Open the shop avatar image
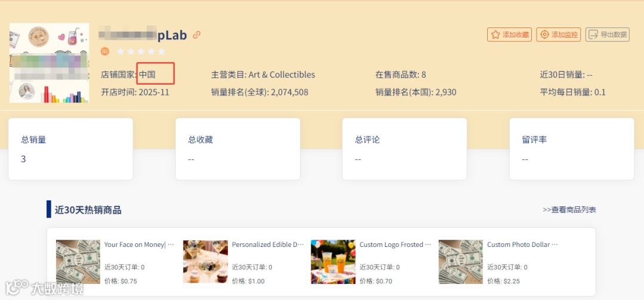 click(49, 63)
